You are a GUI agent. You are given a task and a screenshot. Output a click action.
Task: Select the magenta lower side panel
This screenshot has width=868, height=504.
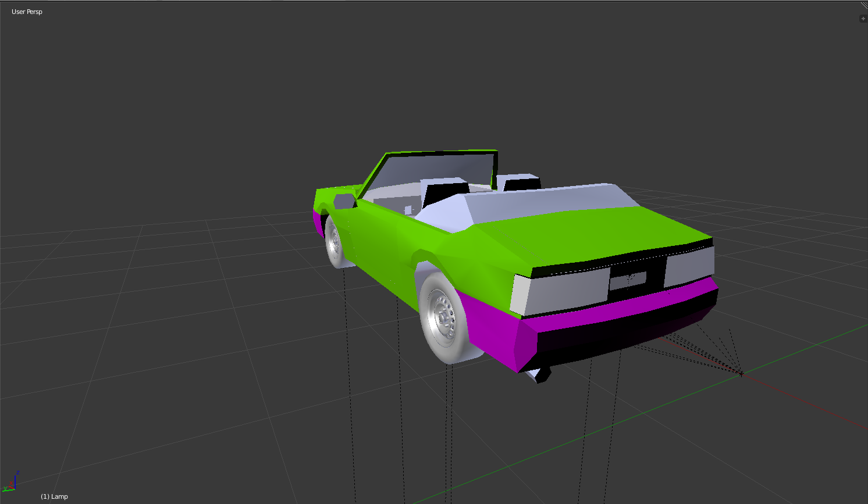[x=493, y=333]
